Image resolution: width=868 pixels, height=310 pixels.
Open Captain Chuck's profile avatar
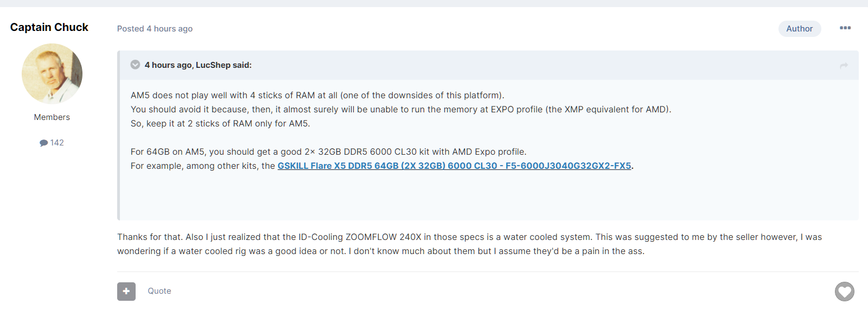tap(52, 74)
